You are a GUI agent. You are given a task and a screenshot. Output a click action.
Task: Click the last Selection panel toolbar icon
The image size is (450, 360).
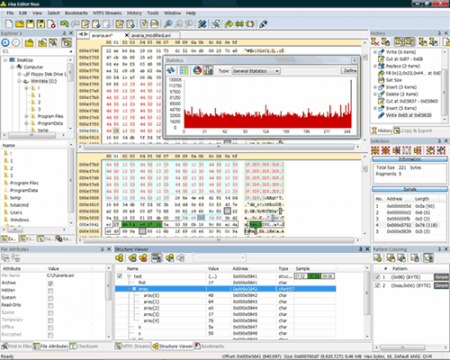click(441, 150)
